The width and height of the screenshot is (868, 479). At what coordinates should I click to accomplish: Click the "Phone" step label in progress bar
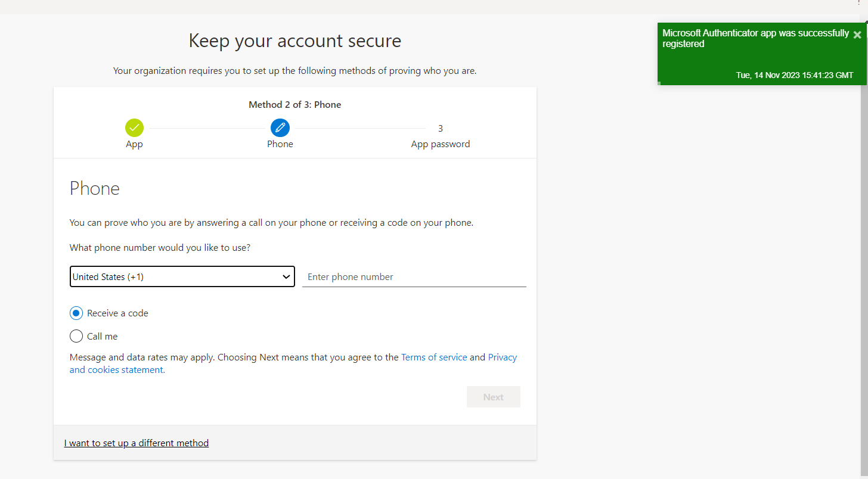click(x=280, y=144)
